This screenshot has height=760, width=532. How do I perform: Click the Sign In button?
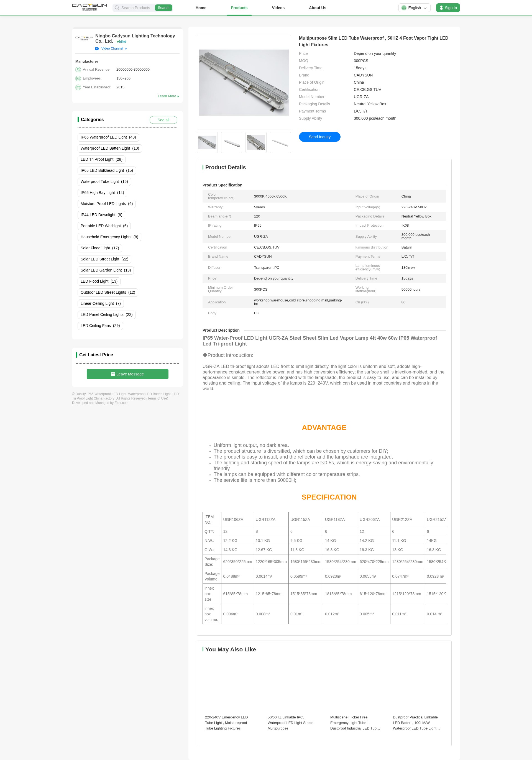[447, 7]
